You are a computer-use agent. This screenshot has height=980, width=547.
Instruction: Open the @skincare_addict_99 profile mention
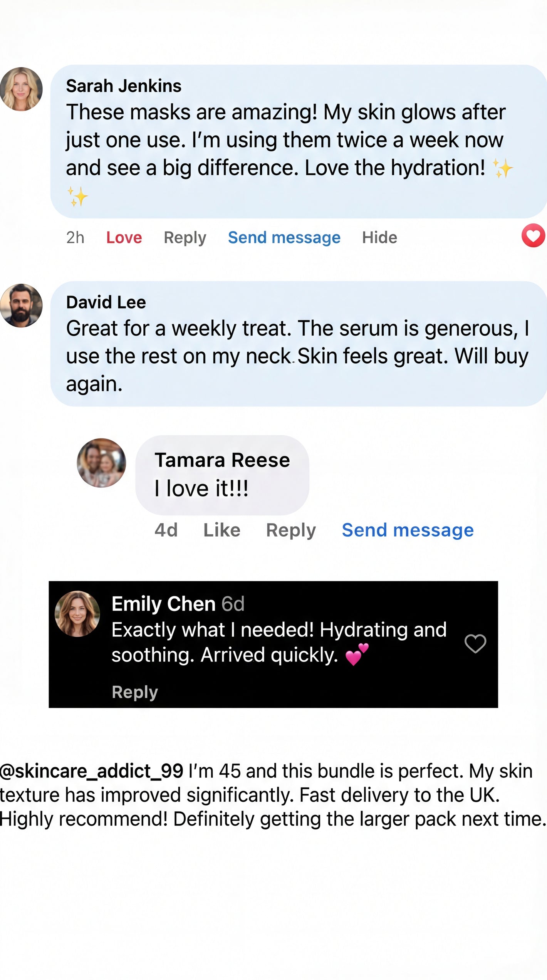point(92,771)
